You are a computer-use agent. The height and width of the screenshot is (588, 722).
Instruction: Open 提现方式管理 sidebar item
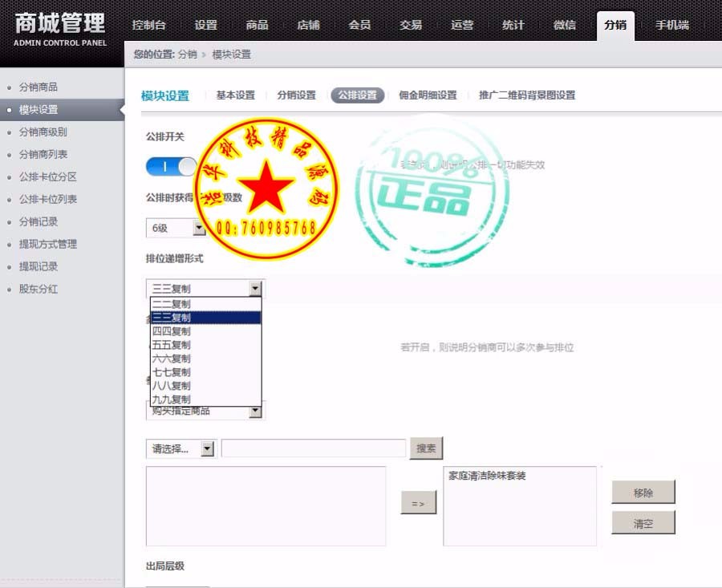click(x=48, y=244)
